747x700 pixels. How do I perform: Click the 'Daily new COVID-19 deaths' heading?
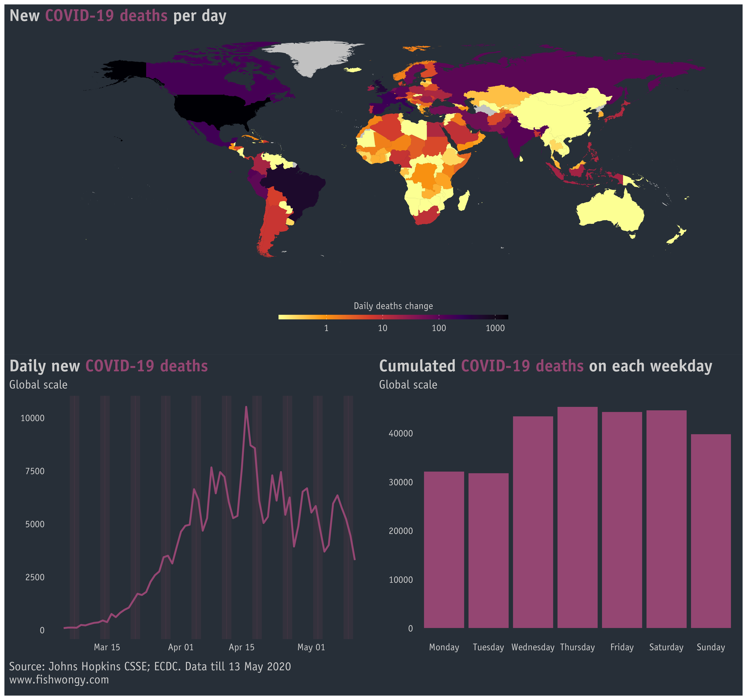109,366
